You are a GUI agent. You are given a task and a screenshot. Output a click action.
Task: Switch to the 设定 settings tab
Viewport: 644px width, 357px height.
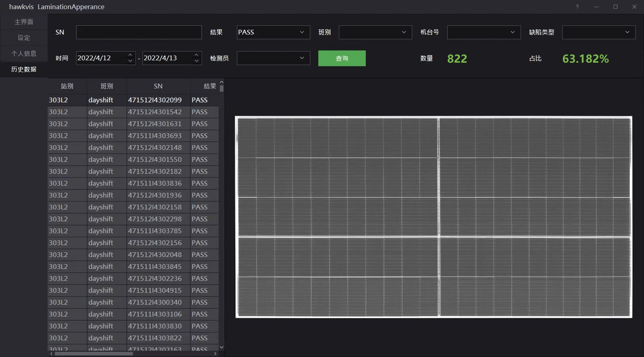(x=24, y=37)
